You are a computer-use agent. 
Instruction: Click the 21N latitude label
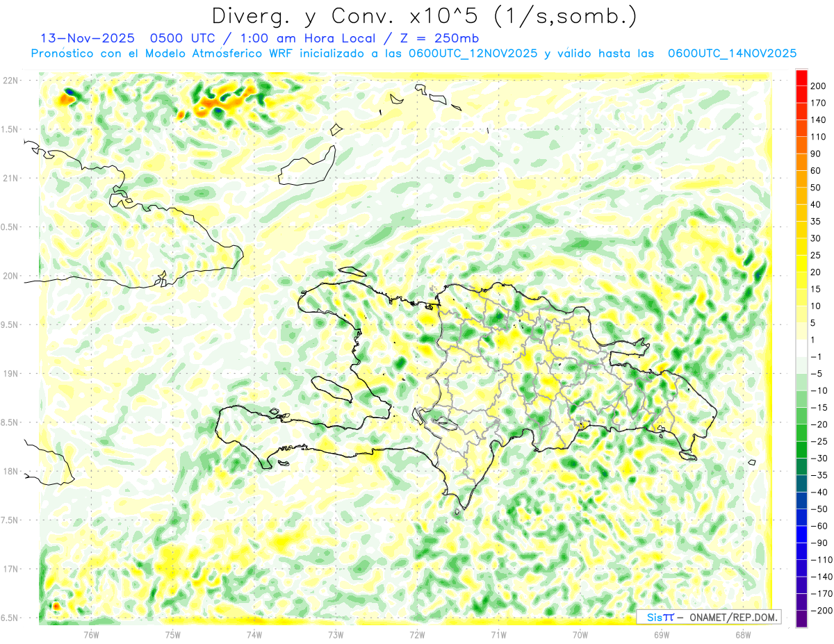pyautogui.click(x=10, y=178)
